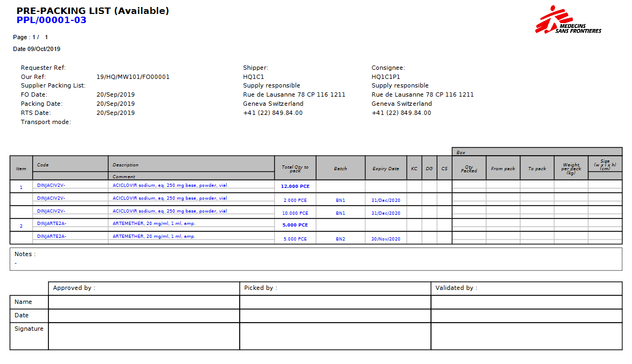632x364 pixels.
Task: Click the CS column header
Action: coord(444,169)
